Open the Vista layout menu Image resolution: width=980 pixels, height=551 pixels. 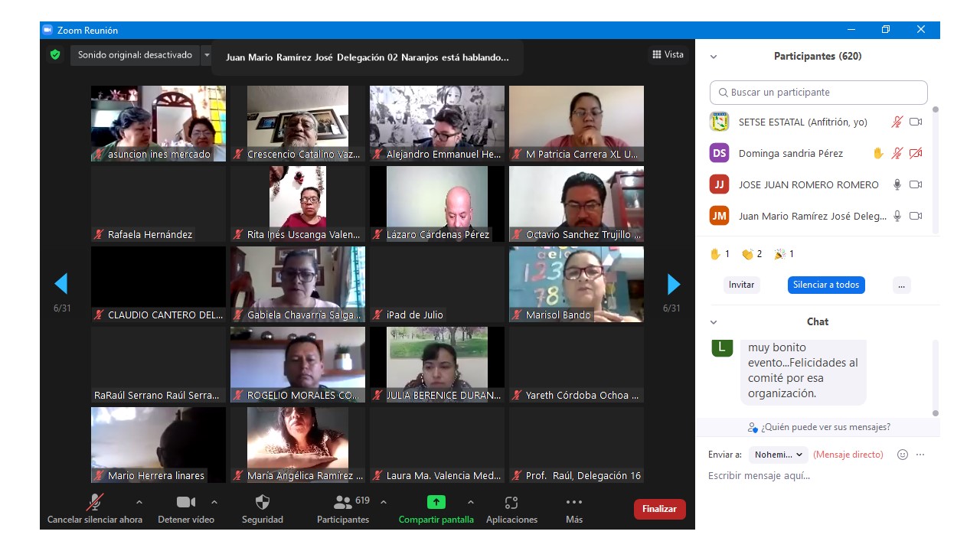(668, 54)
